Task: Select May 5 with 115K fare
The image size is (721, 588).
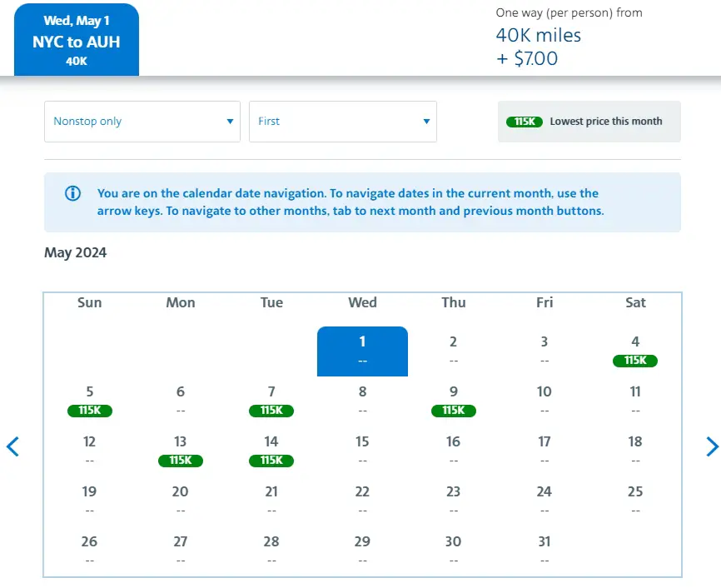Action: (90, 401)
